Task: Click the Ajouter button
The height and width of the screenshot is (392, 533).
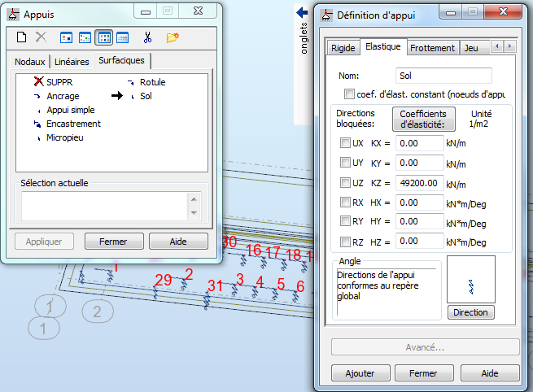Action: click(x=360, y=373)
